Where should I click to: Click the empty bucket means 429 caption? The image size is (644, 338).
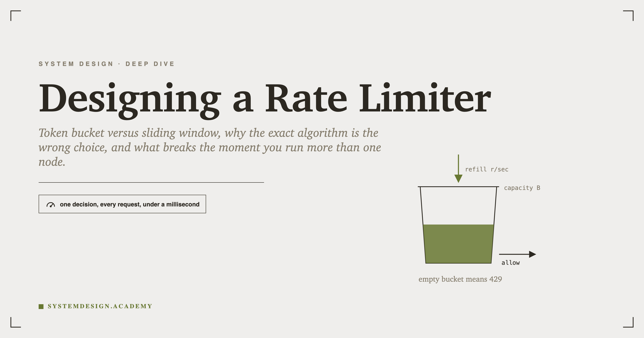click(x=460, y=279)
